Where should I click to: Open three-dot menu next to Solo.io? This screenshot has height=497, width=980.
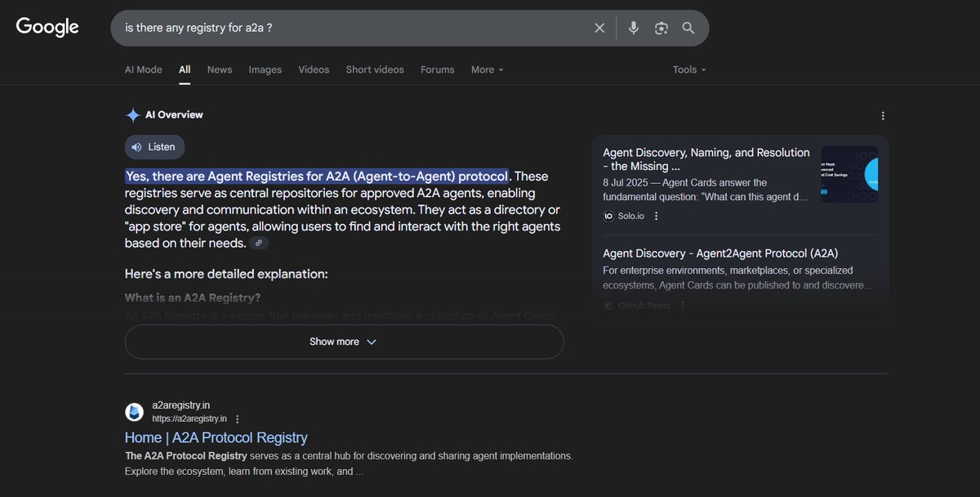point(656,216)
